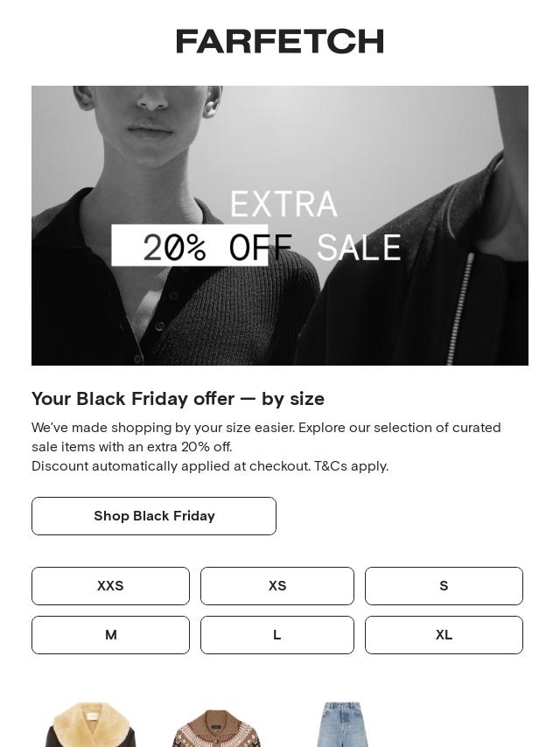Click the SALE text on hero banner
Viewport: 560px width, 747px height.
(x=359, y=248)
